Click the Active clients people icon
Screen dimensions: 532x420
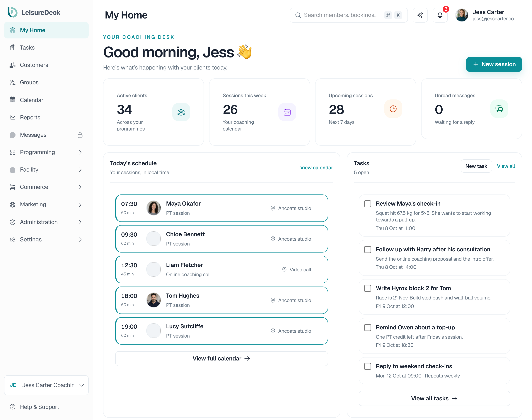point(181,112)
